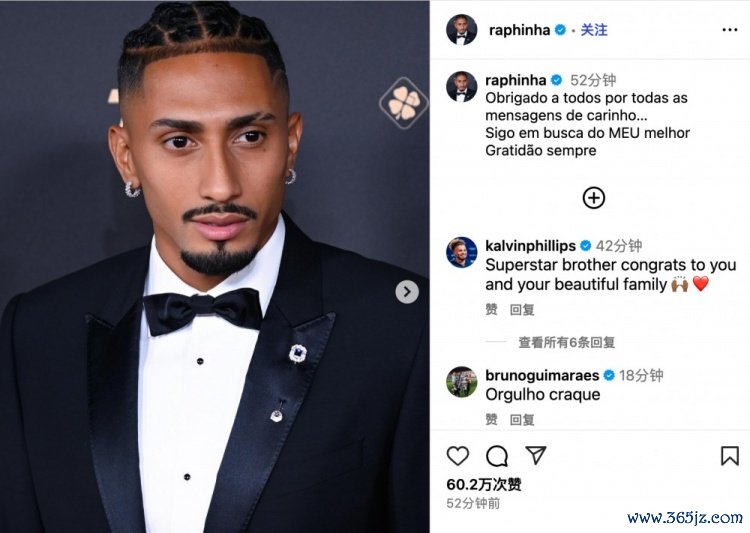
Task: Open kalvinphillips profile avatar
Action: (462, 252)
